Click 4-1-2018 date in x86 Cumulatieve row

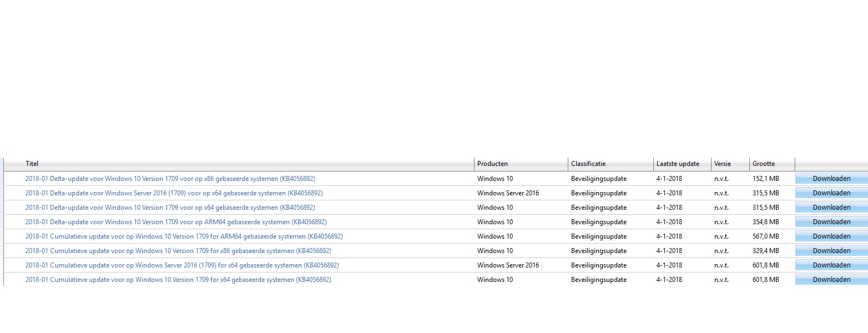669,251
